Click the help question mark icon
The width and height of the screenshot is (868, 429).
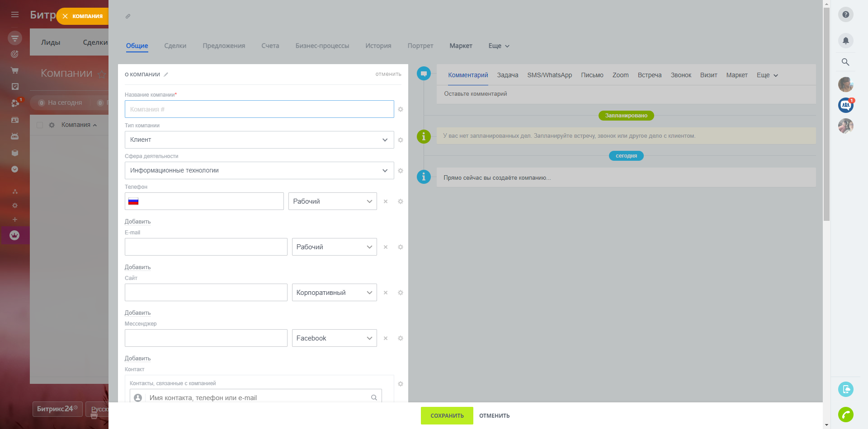pyautogui.click(x=845, y=14)
